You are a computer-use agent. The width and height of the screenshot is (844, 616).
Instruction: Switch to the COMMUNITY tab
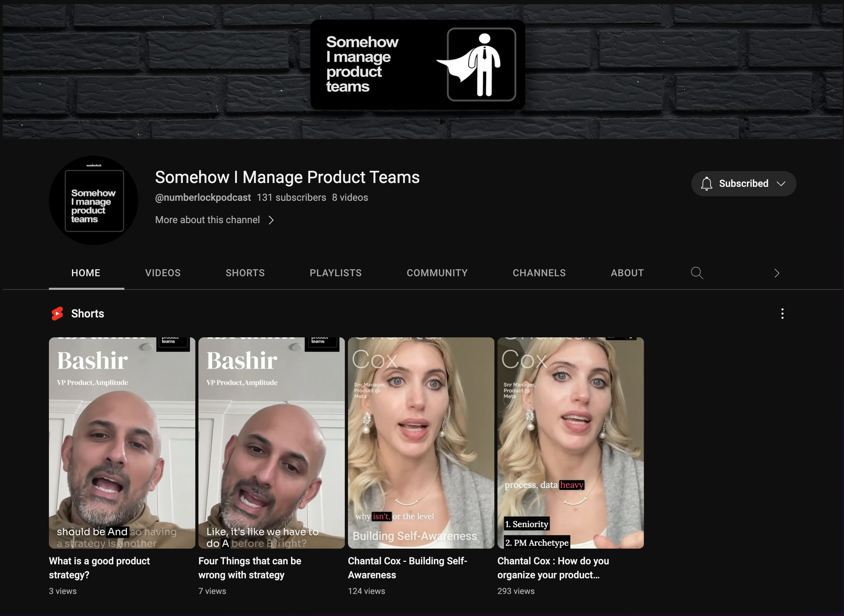click(437, 273)
